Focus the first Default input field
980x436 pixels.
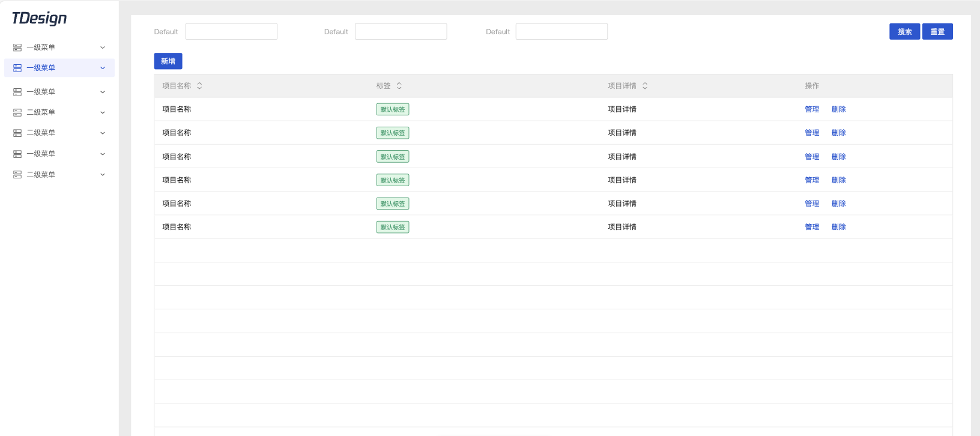(231, 32)
